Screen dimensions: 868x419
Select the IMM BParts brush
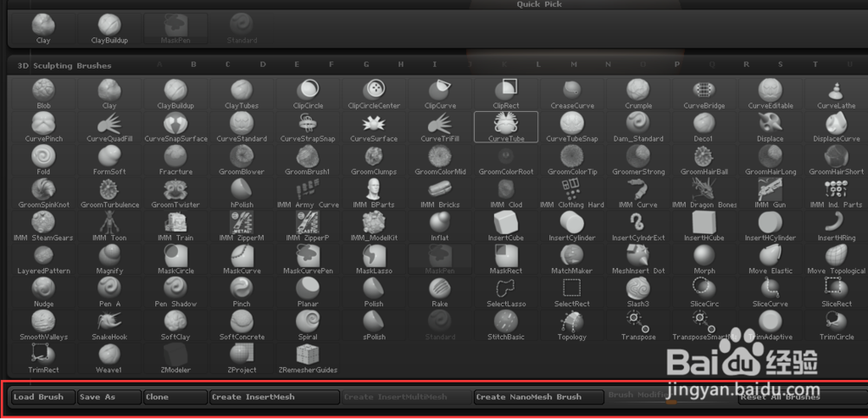(x=373, y=193)
